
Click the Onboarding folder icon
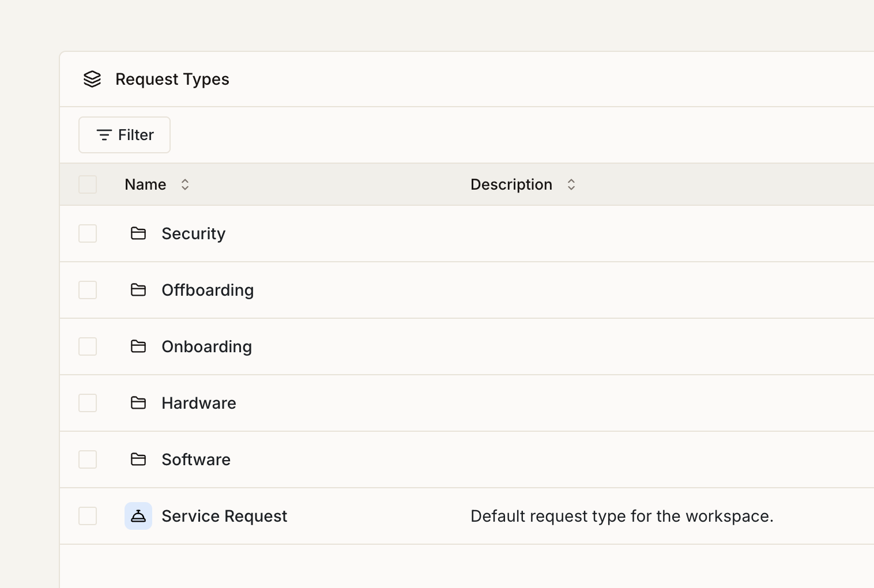point(138,346)
